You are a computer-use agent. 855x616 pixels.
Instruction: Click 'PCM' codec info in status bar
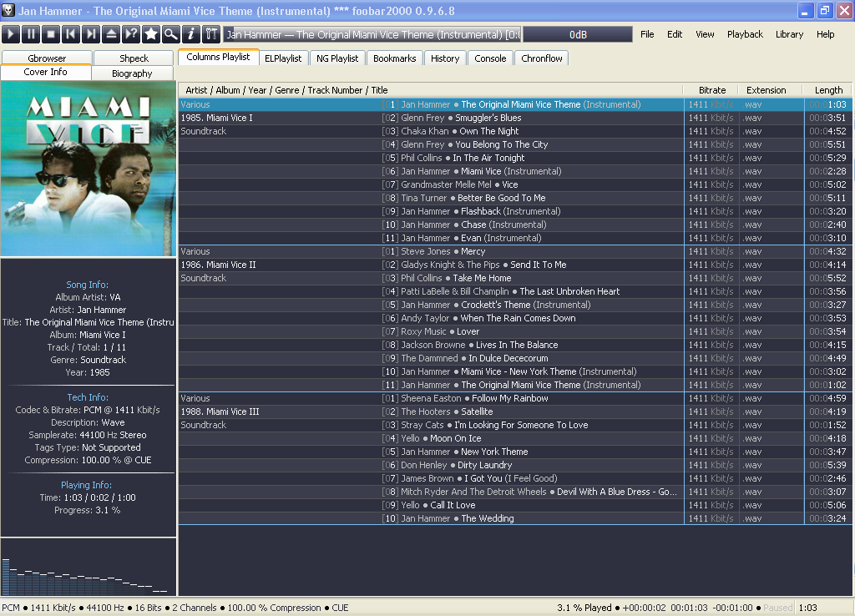coord(11,608)
